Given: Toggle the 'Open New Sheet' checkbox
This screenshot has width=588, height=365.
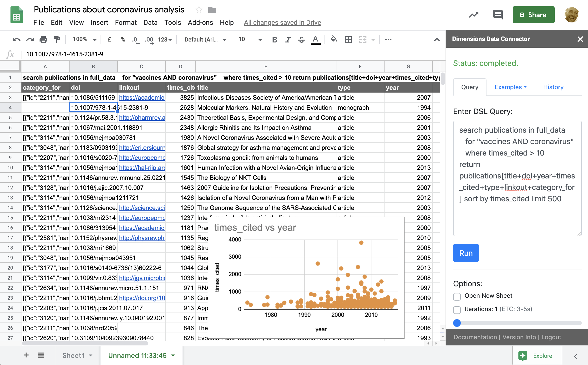Looking at the screenshot, I should click(x=458, y=296).
